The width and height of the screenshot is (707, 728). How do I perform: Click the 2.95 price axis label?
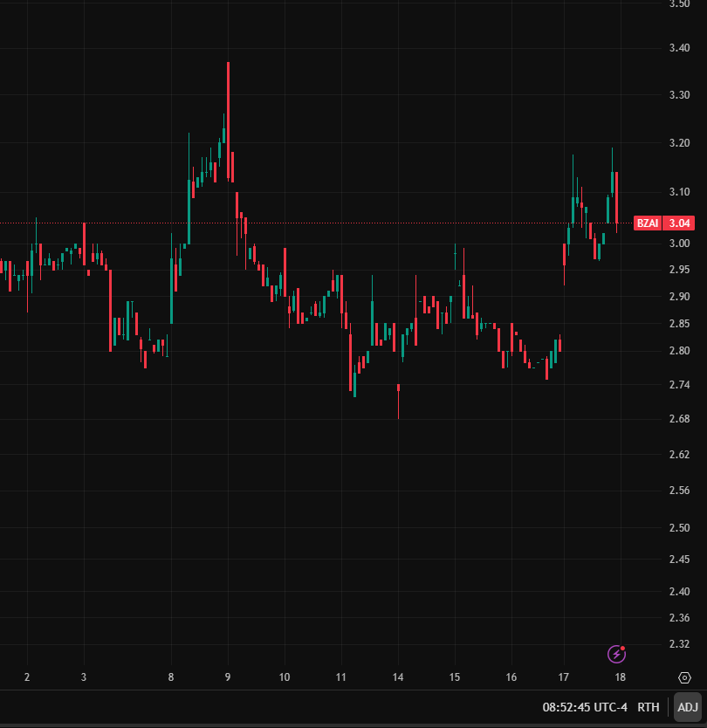coord(679,270)
